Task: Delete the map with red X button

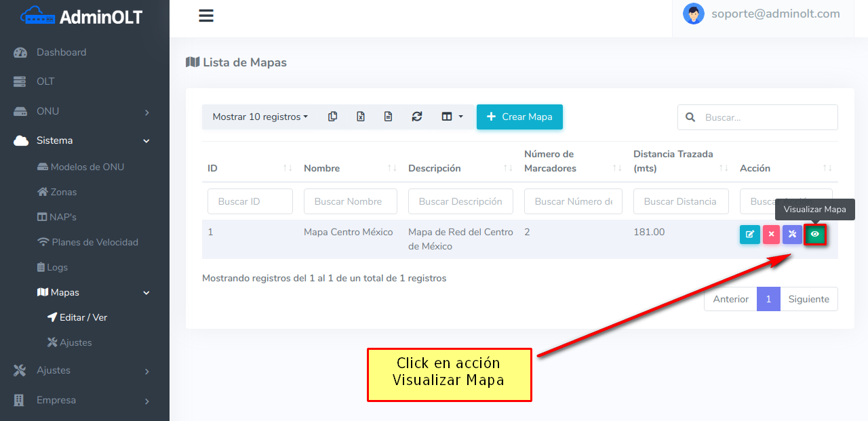Action: click(771, 235)
